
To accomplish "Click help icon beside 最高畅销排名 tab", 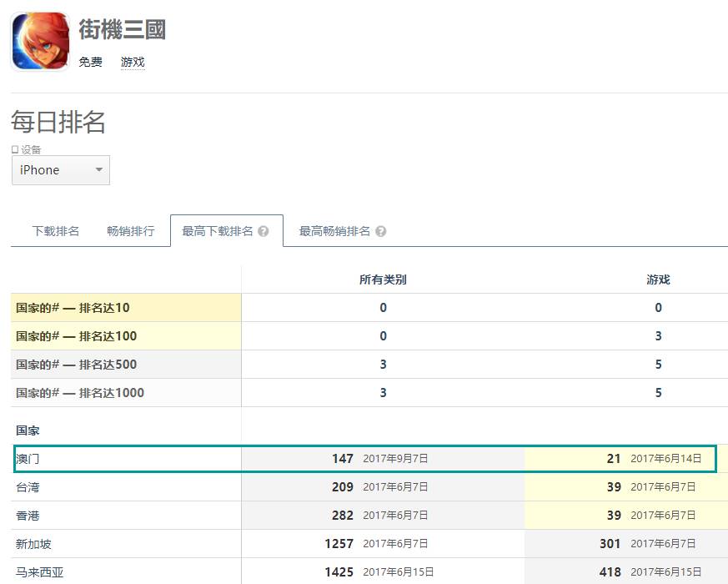I will (x=381, y=232).
